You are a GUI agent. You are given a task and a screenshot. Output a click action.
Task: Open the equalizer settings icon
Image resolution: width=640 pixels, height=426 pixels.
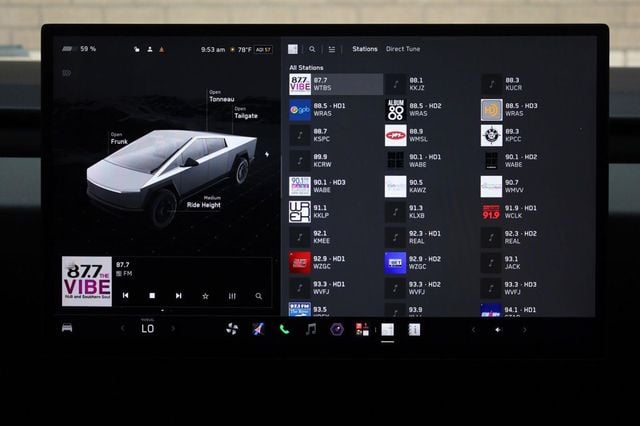(232, 296)
